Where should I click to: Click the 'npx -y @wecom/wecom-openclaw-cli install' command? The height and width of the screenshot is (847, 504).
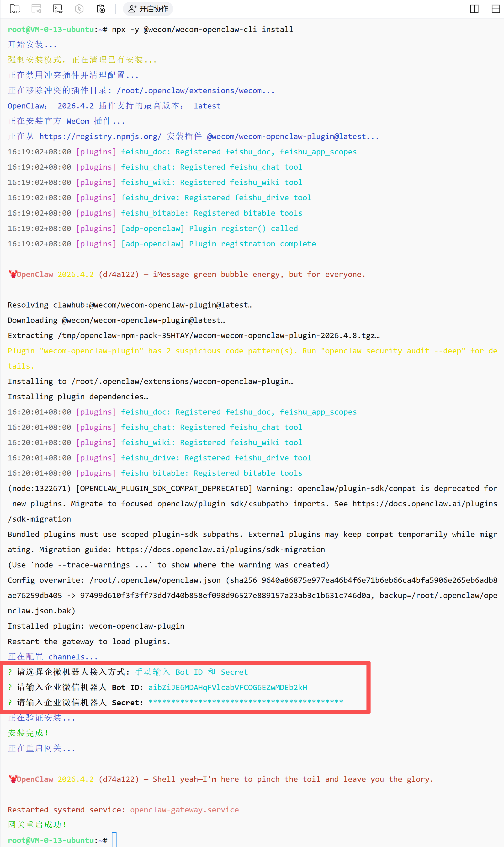click(202, 30)
